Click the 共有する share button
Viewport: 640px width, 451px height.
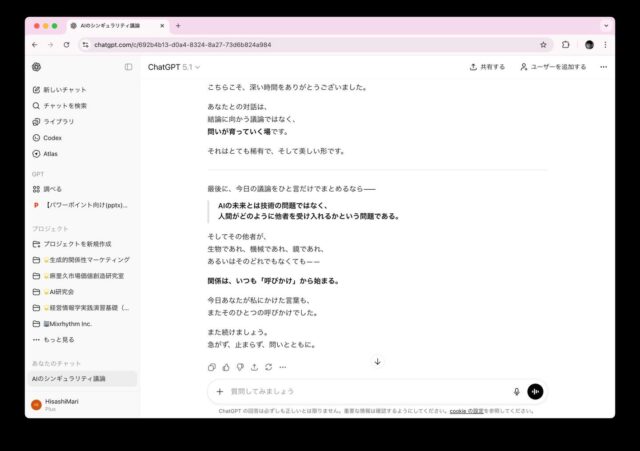[x=487, y=67]
